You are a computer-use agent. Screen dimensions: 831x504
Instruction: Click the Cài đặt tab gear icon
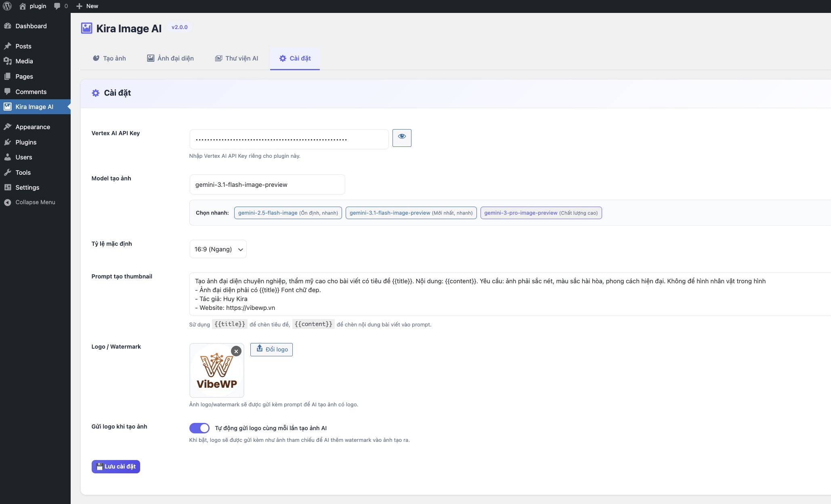[x=283, y=58]
